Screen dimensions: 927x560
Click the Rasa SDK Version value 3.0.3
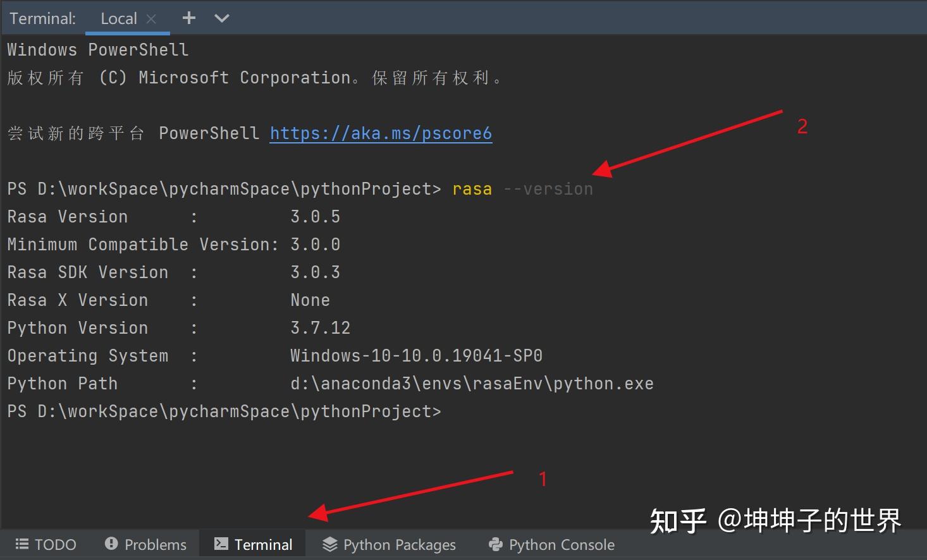315,272
